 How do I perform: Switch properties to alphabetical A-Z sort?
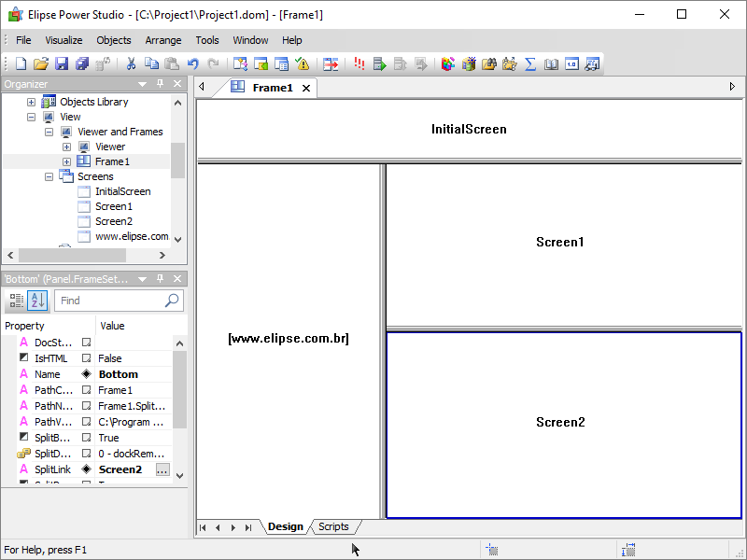pyautogui.click(x=37, y=301)
